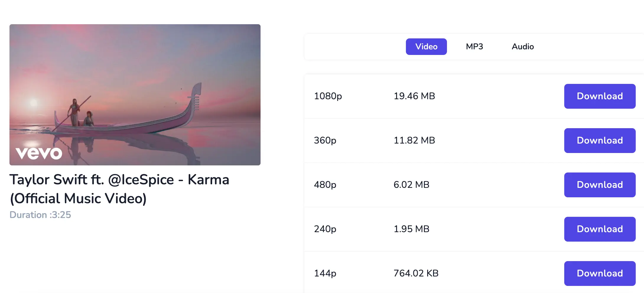Click Download for 480p quality
Viewport: 644px width, 293px height.
pos(599,185)
